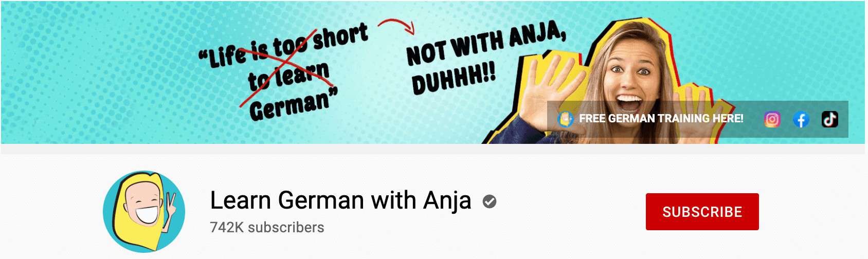The height and width of the screenshot is (259, 868).
Task: Click the red curved arrow in banner
Action: pos(396,26)
